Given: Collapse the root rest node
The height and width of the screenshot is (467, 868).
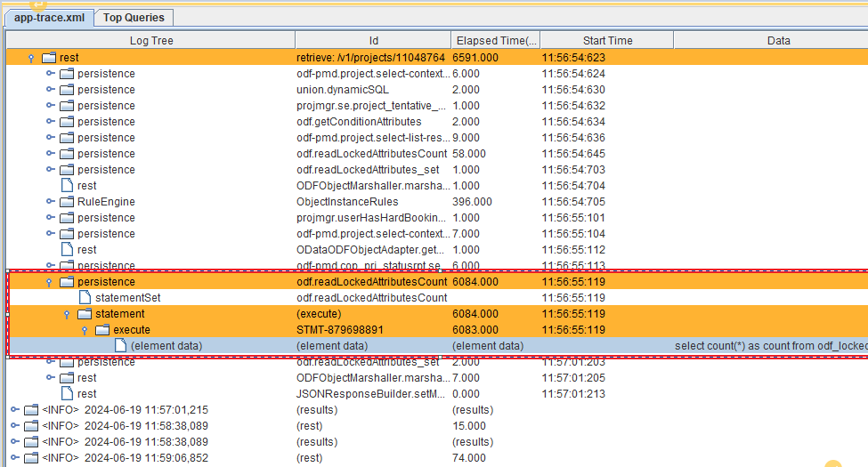Looking at the screenshot, I should coord(32,58).
